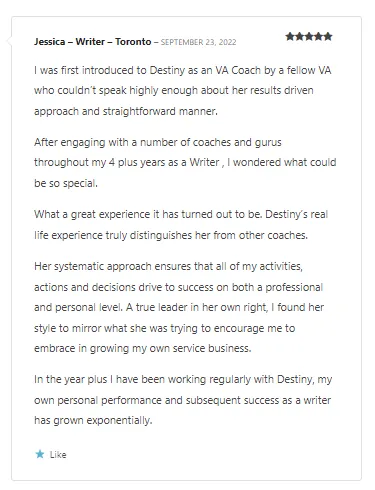Select the third rating star
The height and width of the screenshot is (490, 375).
click(309, 36)
